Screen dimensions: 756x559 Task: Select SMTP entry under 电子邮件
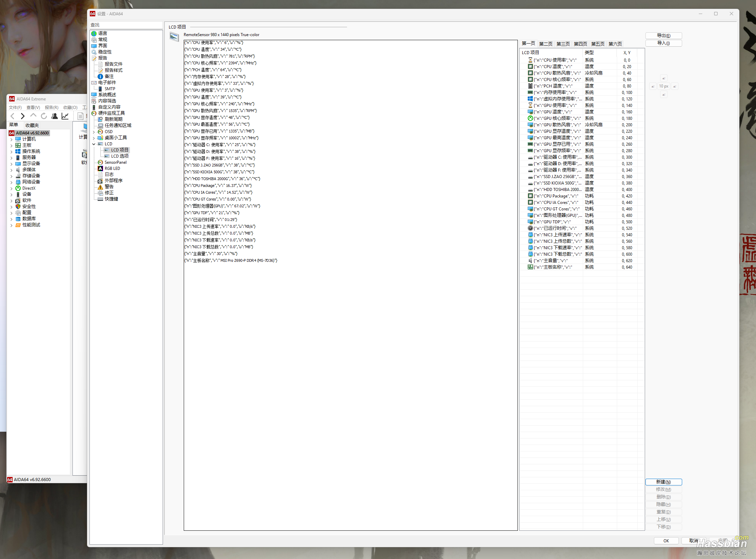[x=110, y=89]
